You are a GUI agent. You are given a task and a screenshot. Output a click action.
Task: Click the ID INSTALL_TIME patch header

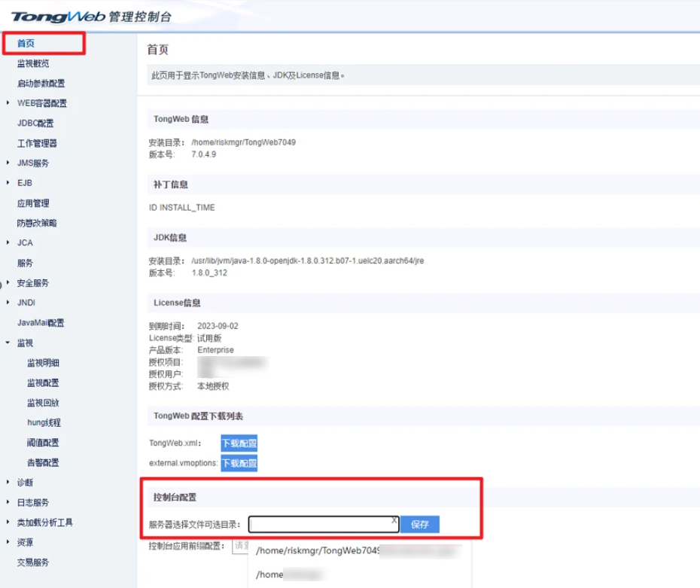click(181, 208)
